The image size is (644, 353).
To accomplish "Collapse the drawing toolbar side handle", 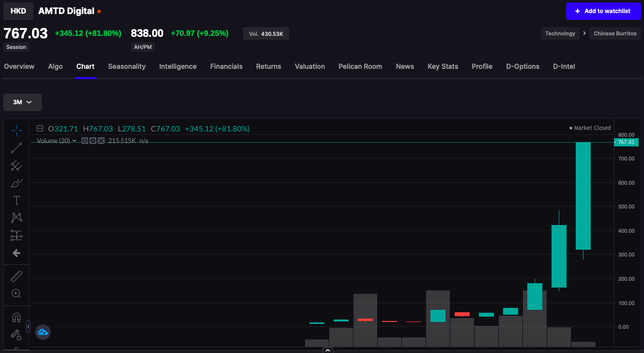I will (x=28, y=327).
